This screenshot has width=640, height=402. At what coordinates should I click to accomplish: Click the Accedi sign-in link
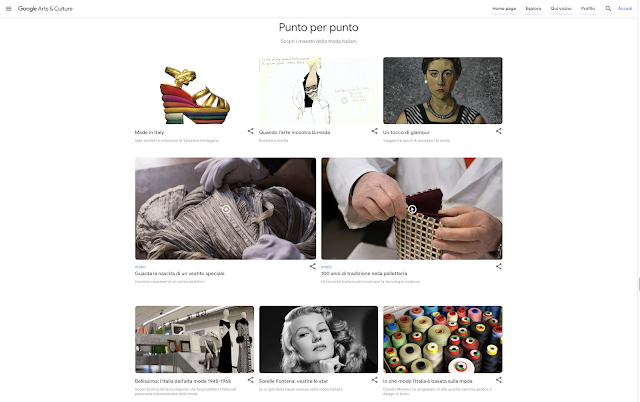[x=624, y=9]
